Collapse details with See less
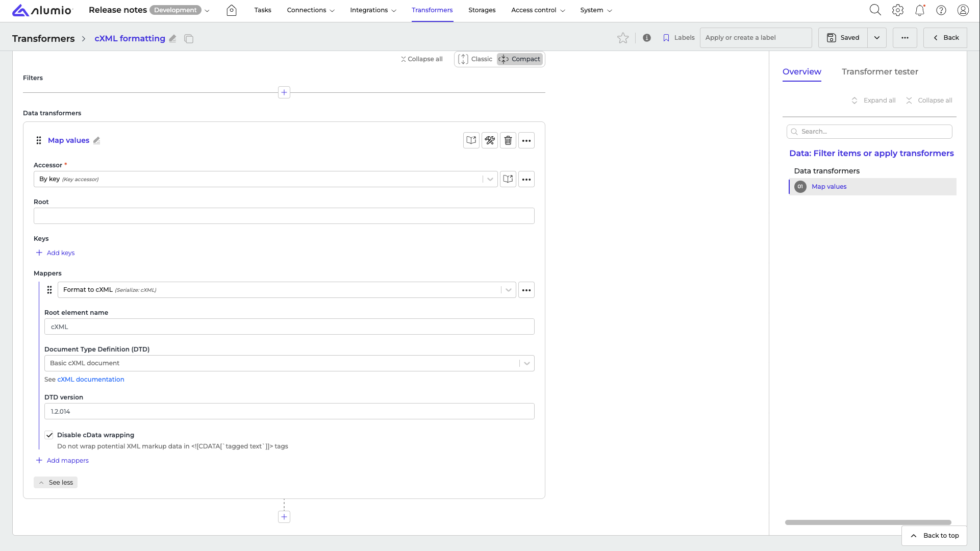 click(x=56, y=483)
